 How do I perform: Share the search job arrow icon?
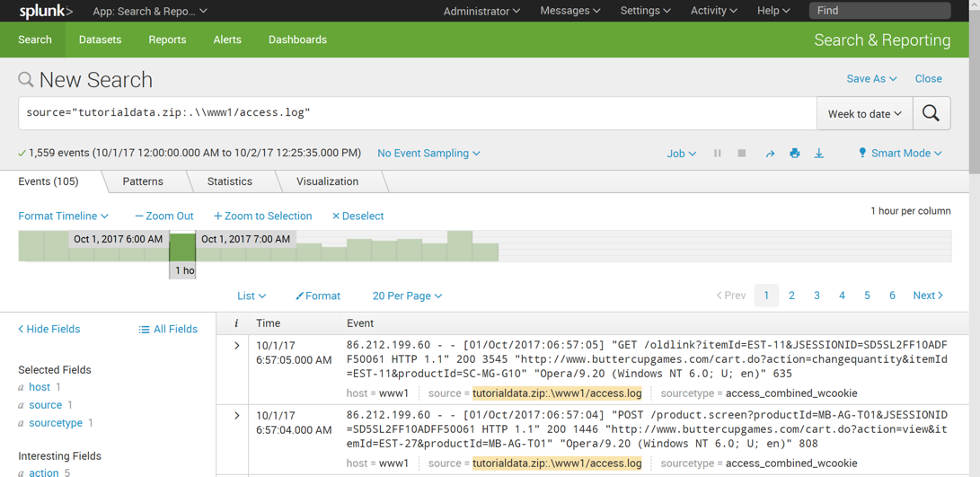pos(770,154)
